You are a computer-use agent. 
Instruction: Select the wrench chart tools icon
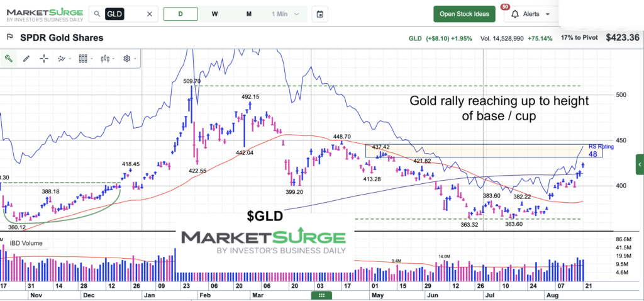pos(8,59)
